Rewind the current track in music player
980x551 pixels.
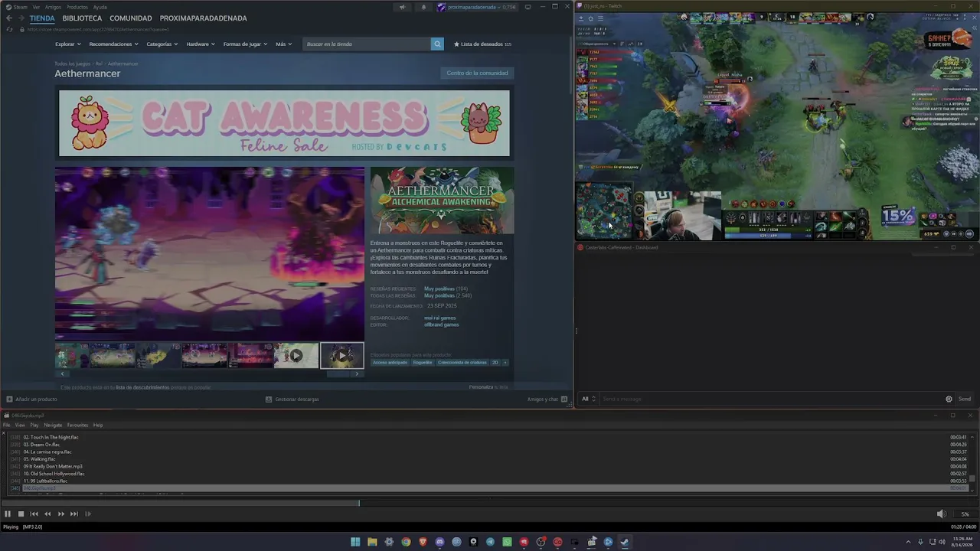tap(47, 514)
